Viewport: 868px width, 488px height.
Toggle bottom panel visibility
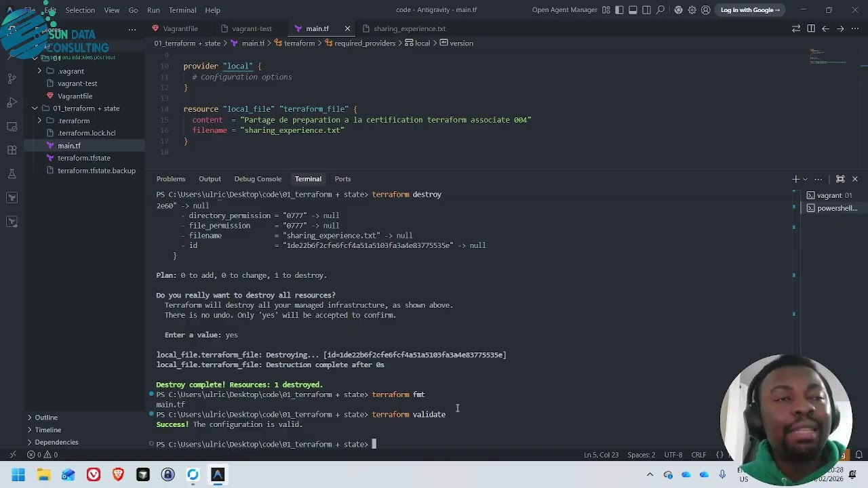(x=633, y=10)
